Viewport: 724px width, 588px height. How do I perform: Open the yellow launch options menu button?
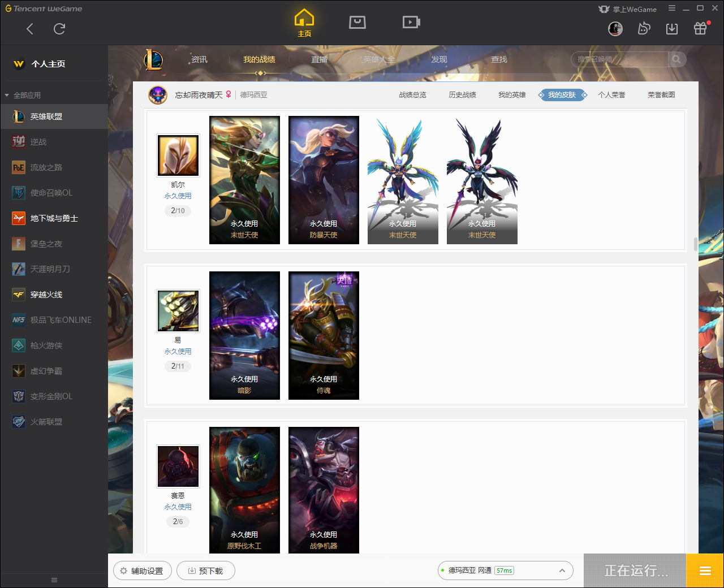tap(705, 571)
